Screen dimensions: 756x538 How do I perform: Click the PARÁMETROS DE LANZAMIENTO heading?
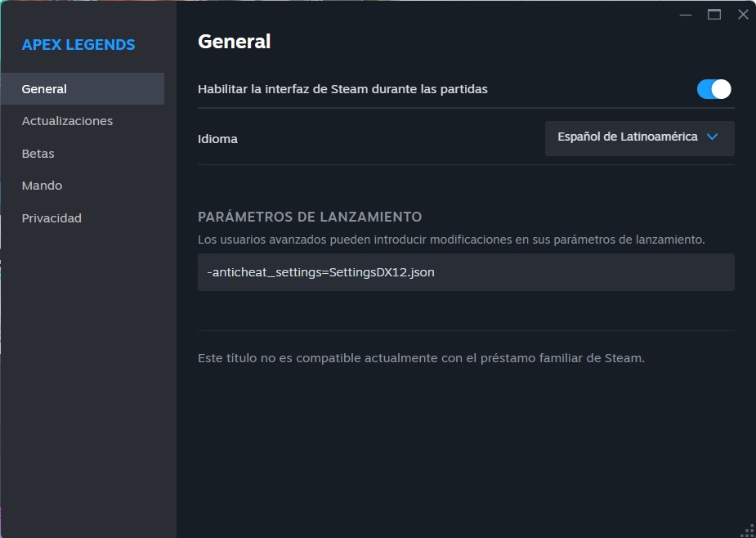click(310, 217)
